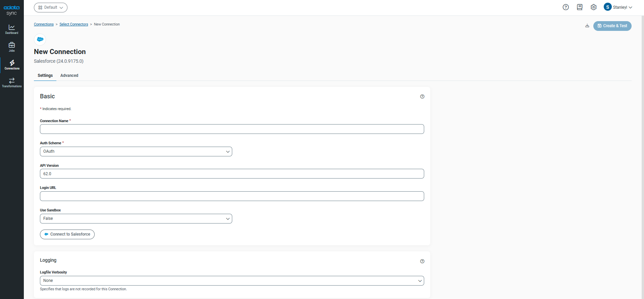The width and height of the screenshot is (644, 299).
Task: Open the settings gear icon
Action: 594,7
